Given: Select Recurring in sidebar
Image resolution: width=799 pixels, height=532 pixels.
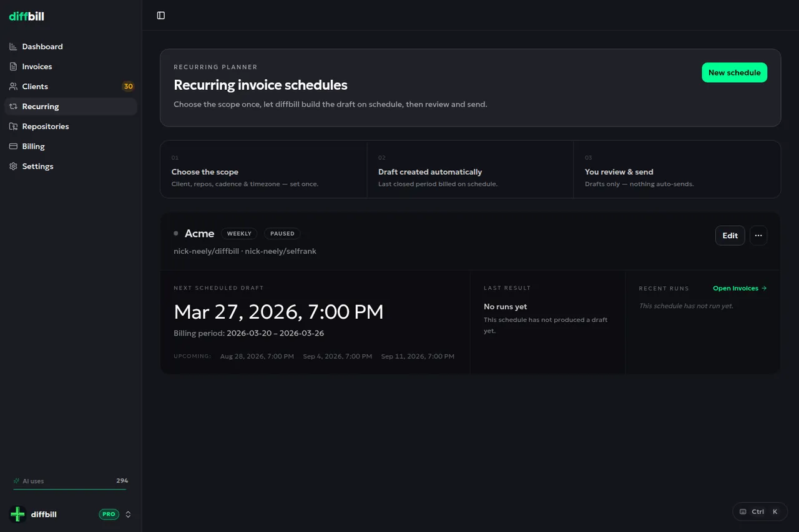Looking at the screenshot, I should pos(71,107).
